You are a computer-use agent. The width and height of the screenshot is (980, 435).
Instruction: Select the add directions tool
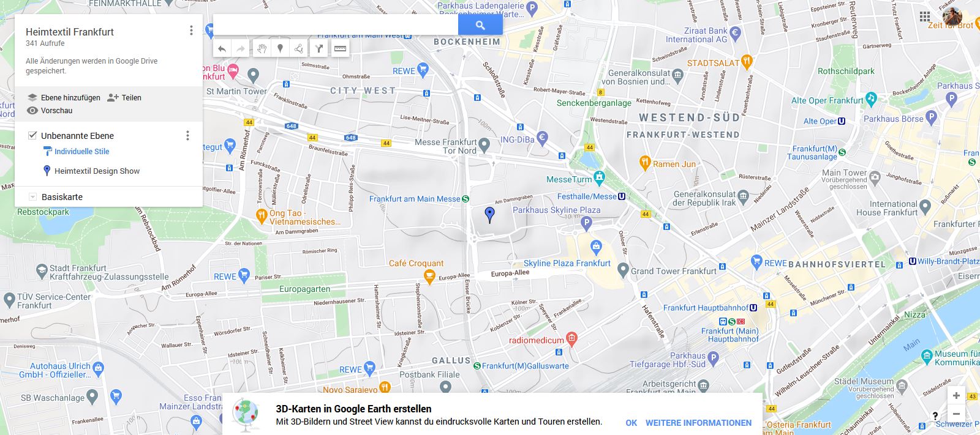coord(319,49)
